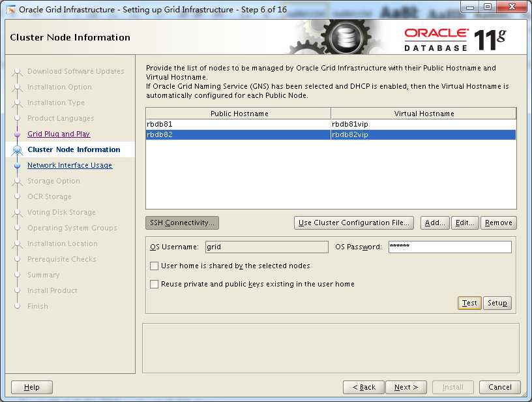
Task: Test SSH connectivity
Action: click(469, 303)
